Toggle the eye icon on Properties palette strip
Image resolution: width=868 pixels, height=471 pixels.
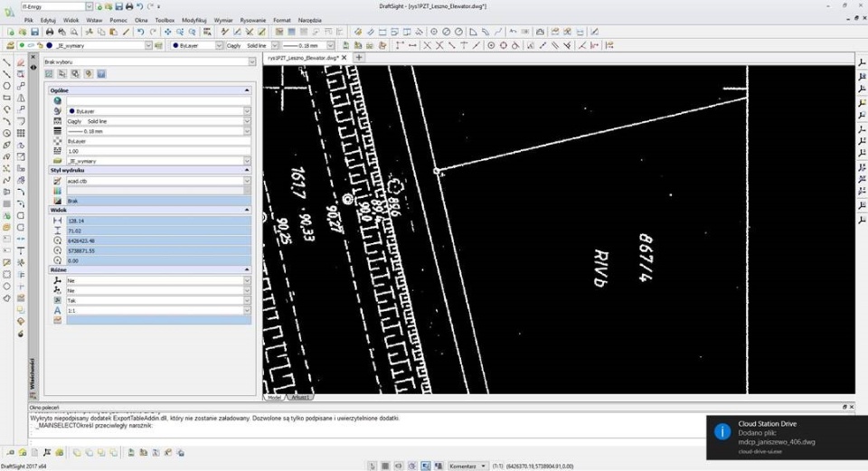(x=33, y=67)
